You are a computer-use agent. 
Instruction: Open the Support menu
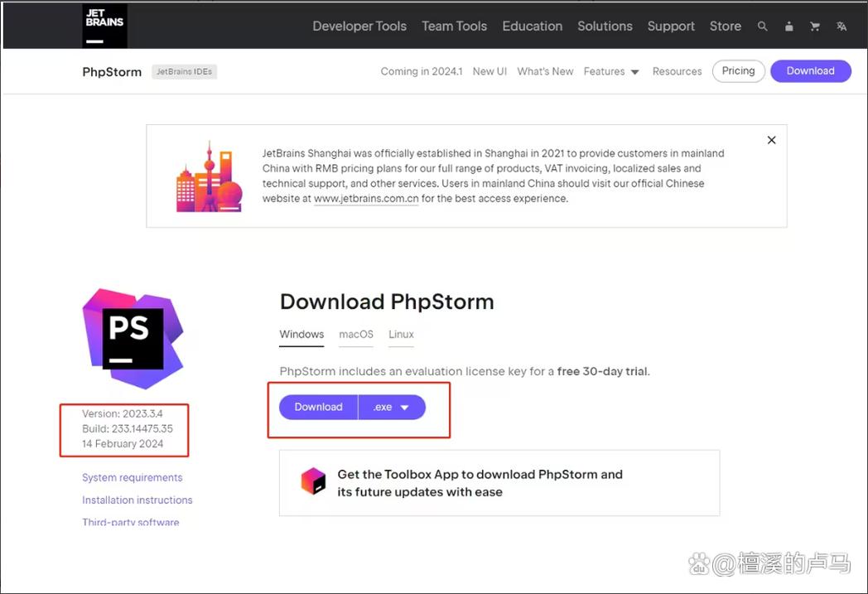(x=671, y=26)
